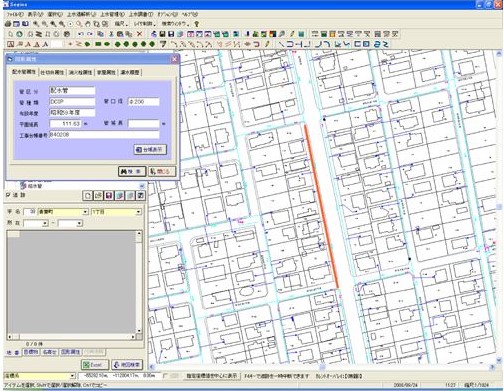Click the map search button beside Excel
The image size is (504, 391).
[x=127, y=365]
